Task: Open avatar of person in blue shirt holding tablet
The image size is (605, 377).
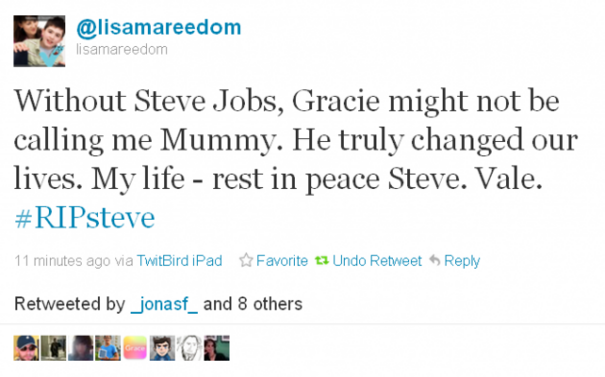Action: (108, 348)
